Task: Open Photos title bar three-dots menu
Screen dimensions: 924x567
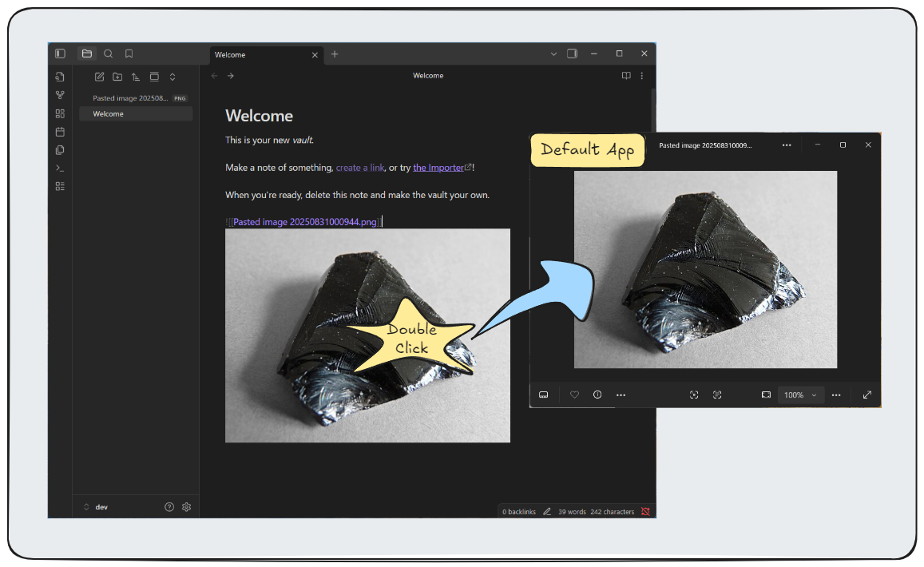Action: point(787,145)
